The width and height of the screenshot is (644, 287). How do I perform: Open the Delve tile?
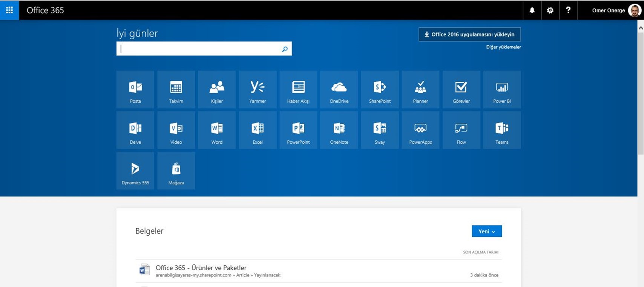(x=135, y=130)
